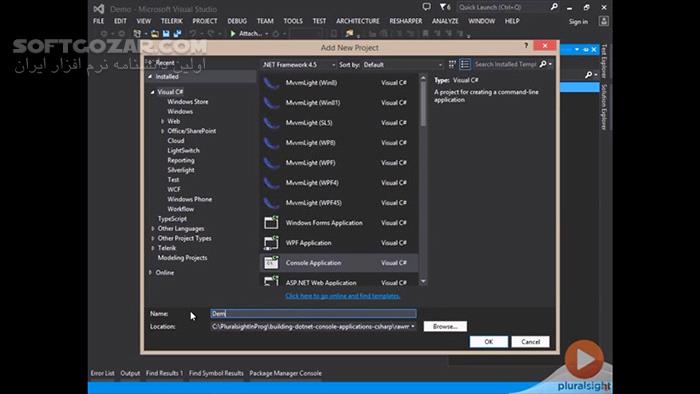Click the Open File folder toolbar icon

[155, 33]
